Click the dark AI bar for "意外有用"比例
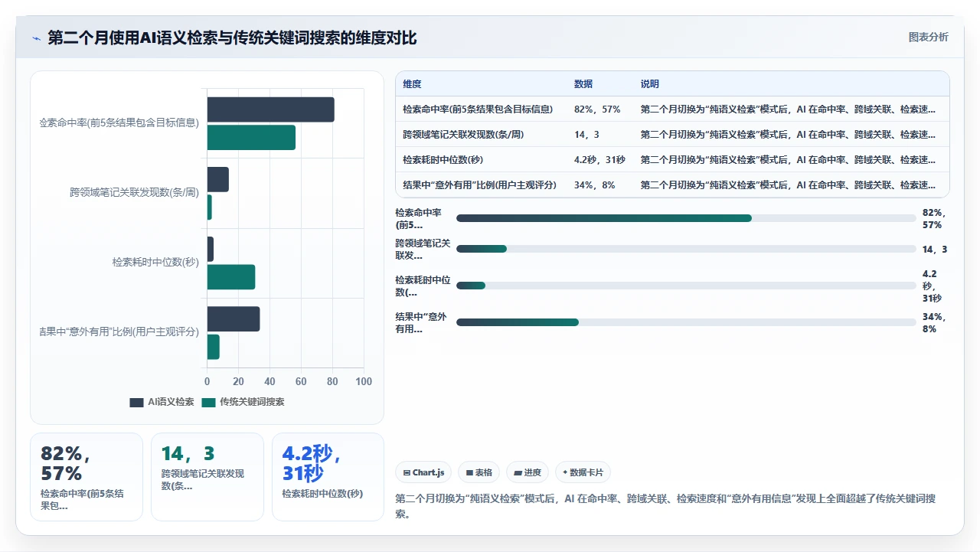 click(234, 319)
